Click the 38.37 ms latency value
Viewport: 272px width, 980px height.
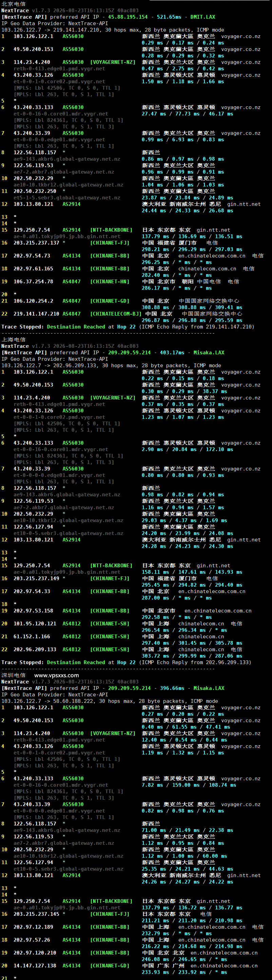[x=215, y=391]
